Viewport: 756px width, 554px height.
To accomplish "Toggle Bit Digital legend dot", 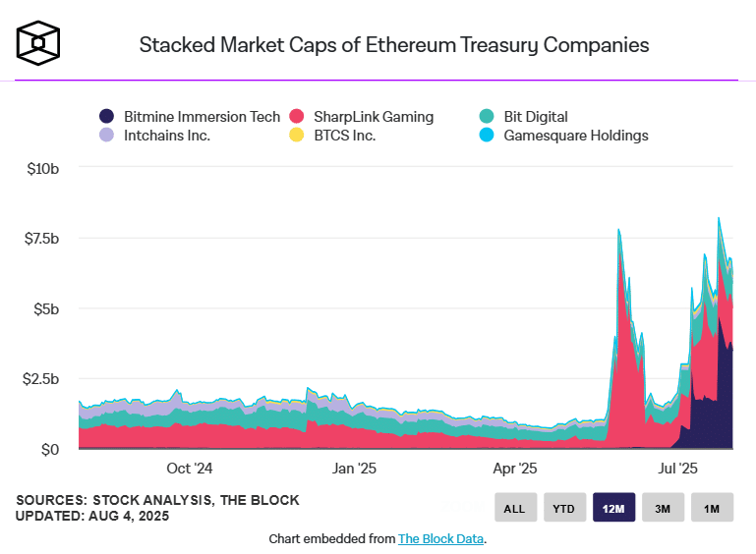I will tap(487, 117).
